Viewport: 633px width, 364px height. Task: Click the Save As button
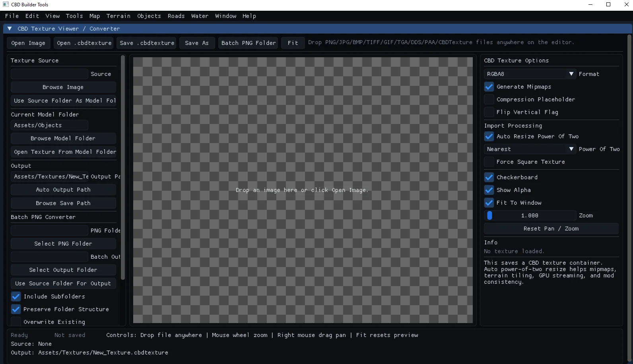coord(197,43)
